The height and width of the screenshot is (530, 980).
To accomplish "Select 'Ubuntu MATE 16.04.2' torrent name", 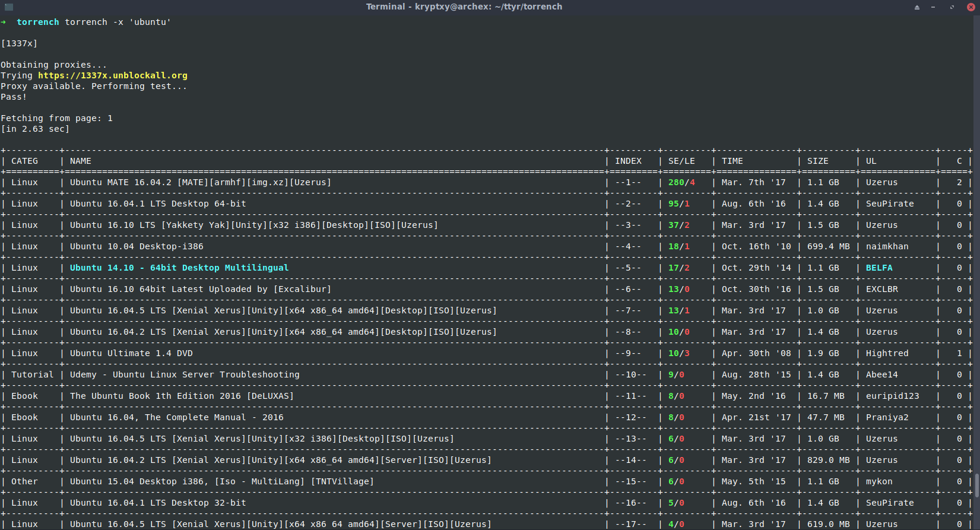I will pos(201,182).
